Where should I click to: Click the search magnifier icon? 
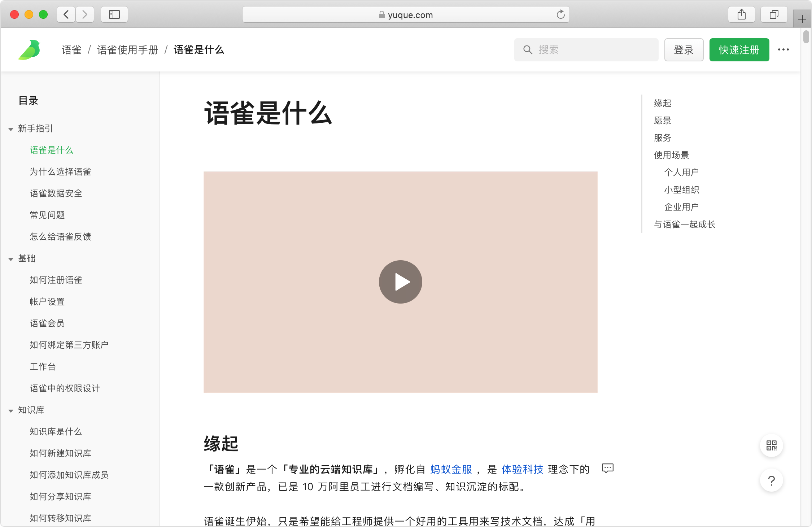[528, 50]
